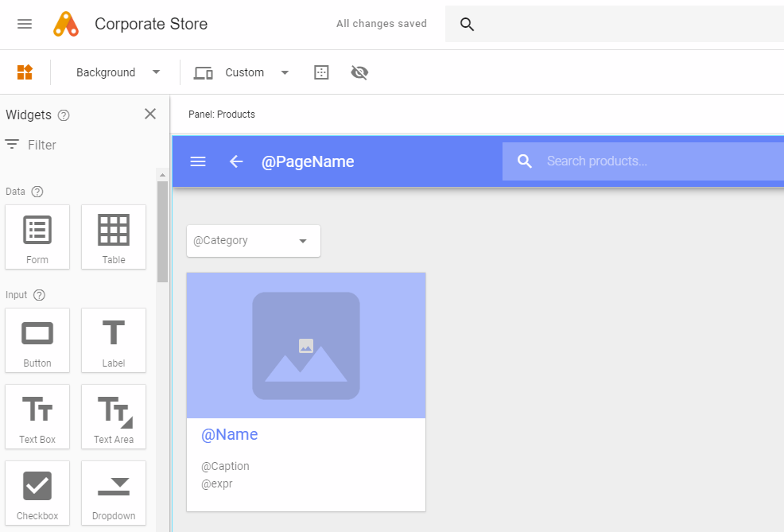The width and height of the screenshot is (784, 532).
Task: Select the Label widget
Action: coord(113,340)
